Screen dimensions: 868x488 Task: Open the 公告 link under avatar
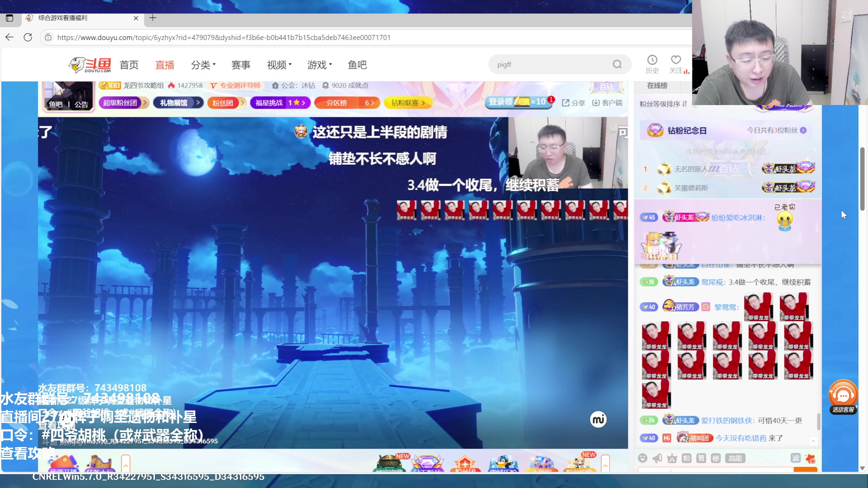[x=81, y=104]
